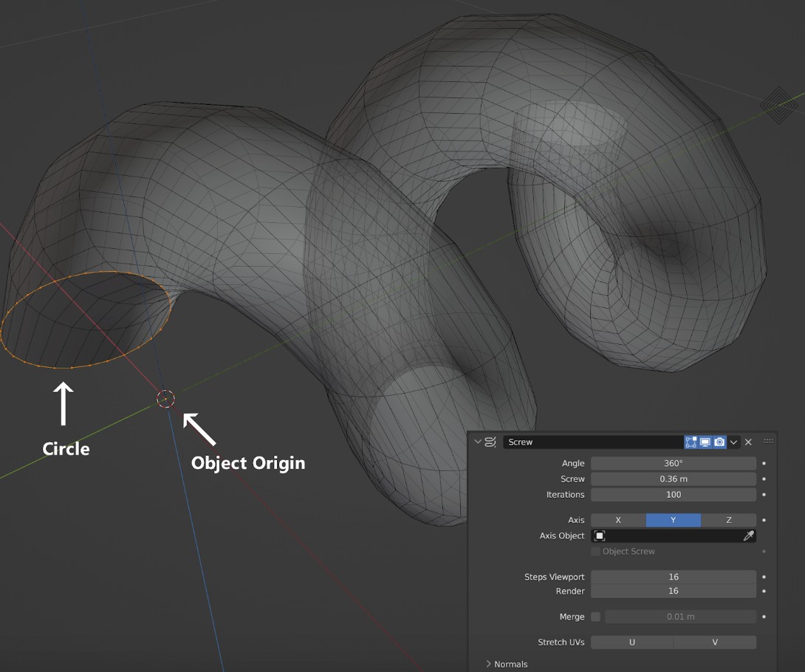Open the modifier extras dropdown arrow
Viewport: 805px width, 672px height.
pyautogui.click(x=734, y=442)
